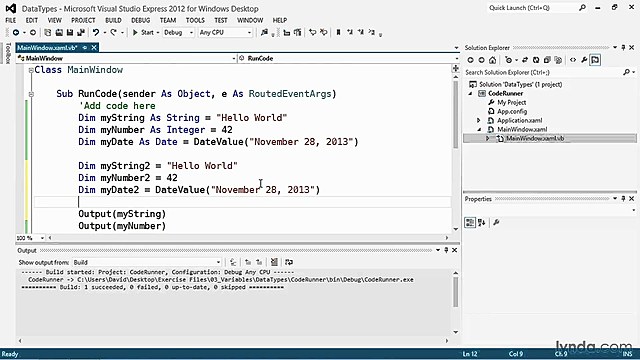Expand the Application.xaml node
Screen dimensions: 640x360
[478, 120]
